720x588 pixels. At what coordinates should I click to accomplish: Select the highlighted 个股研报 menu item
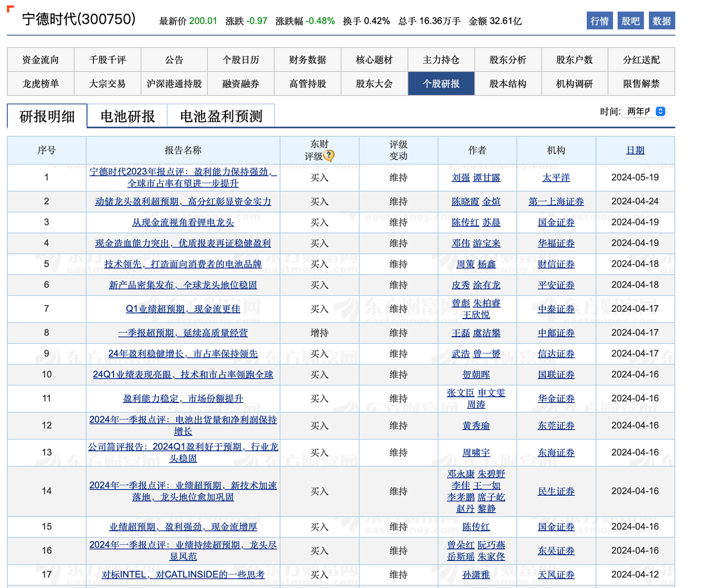442,84
